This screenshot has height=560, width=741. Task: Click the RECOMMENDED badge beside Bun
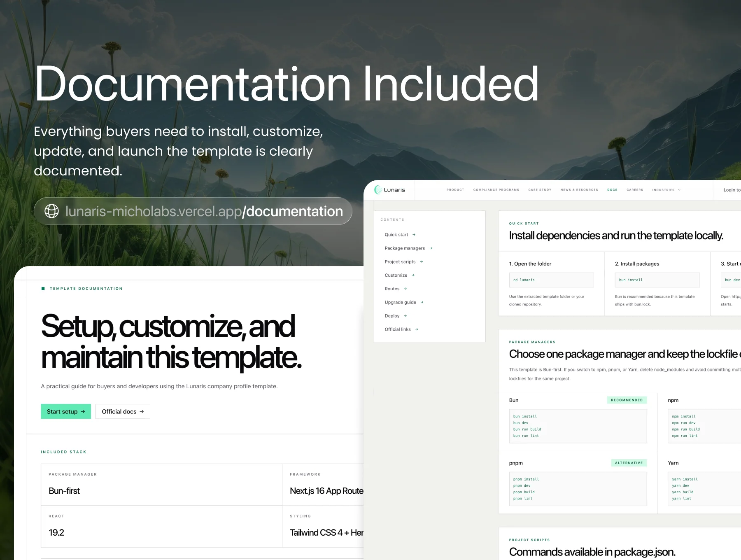[627, 400]
